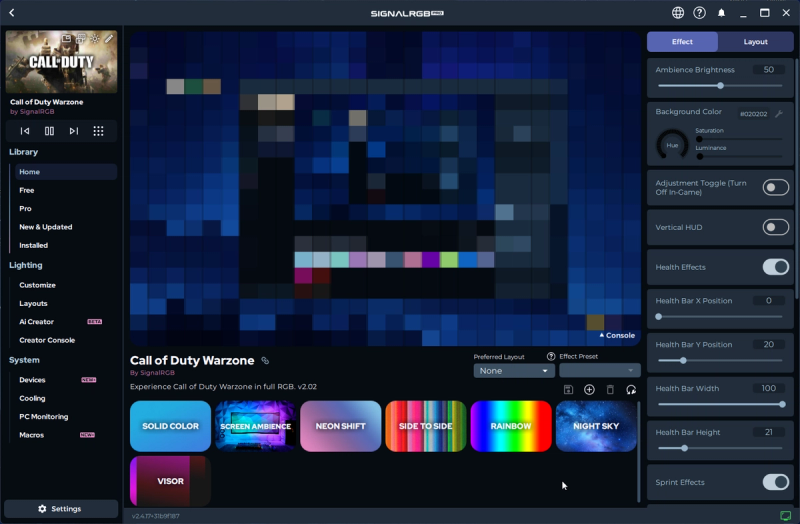800x524 pixels.
Task: Add a new effect preset
Action: pos(589,390)
